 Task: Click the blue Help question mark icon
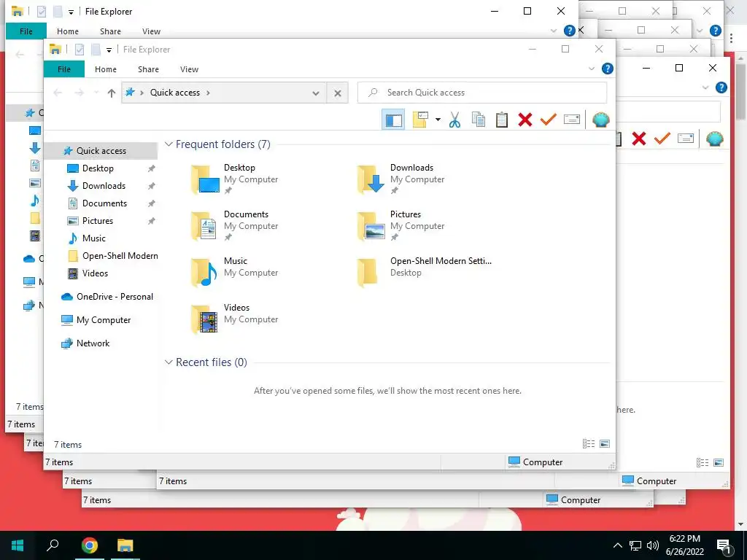click(x=608, y=69)
